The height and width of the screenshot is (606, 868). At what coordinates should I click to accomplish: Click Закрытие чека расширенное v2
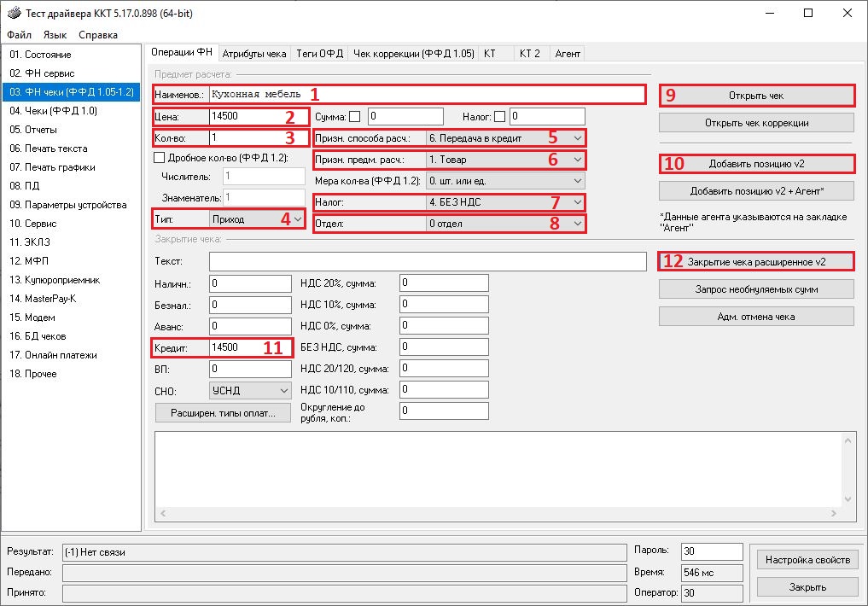point(756,261)
